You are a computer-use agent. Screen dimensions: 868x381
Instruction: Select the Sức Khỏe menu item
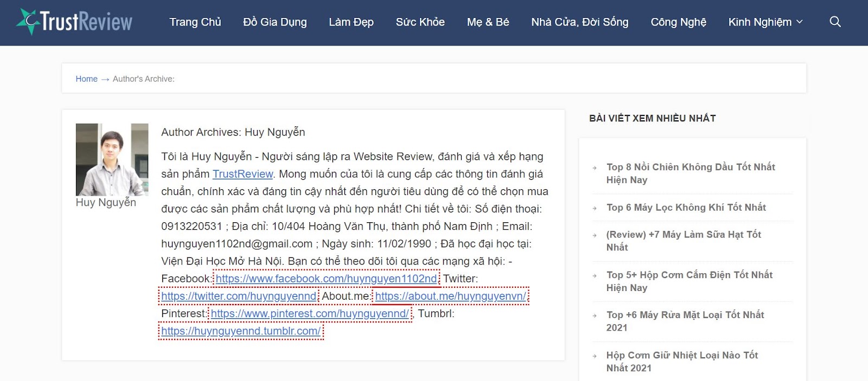pyautogui.click(x=420, y=22)
